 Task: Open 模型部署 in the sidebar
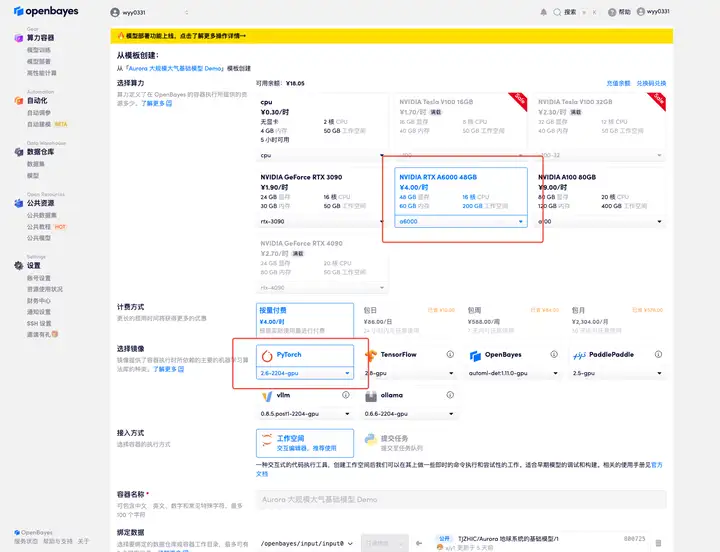pyautogui.click(x=39, y=62)
